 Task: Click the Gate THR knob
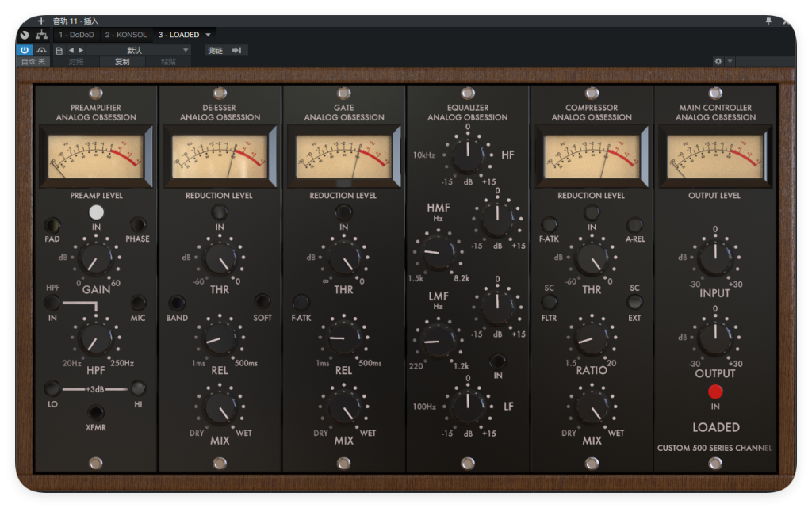pyautogui.click(x=344, y=258)
